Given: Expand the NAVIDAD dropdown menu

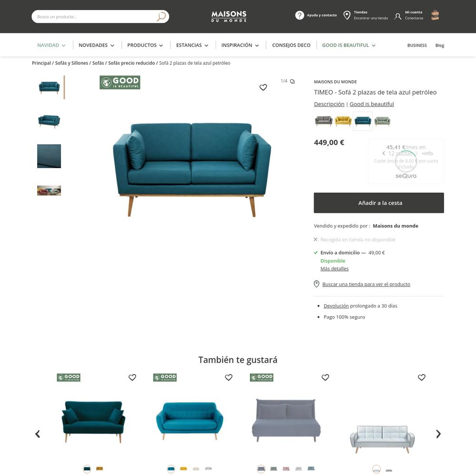Looking at the screenshot, I should [51, 45].
